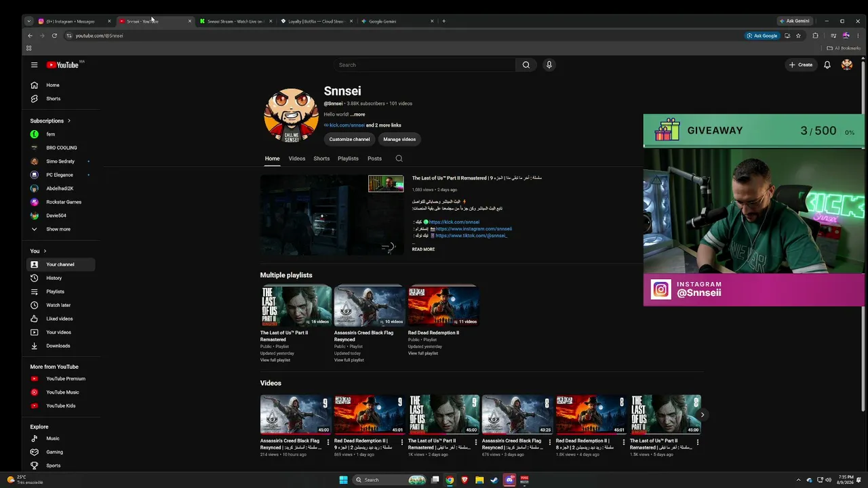
Task: Expand the Subscriptions section chevron
Action: pos(68,121)
